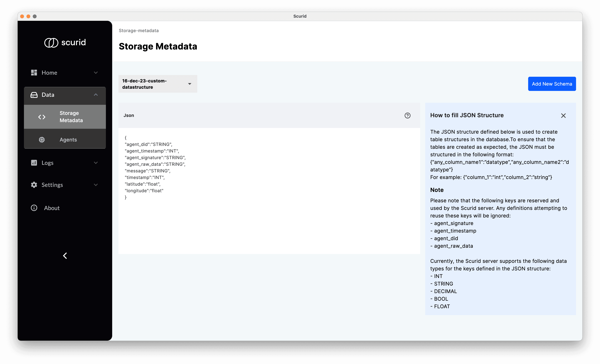Expand the Home menu chevron

96,72
